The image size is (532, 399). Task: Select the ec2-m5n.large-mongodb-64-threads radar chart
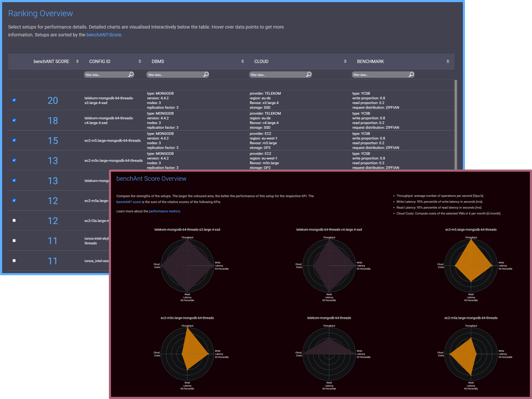[187, 354]
